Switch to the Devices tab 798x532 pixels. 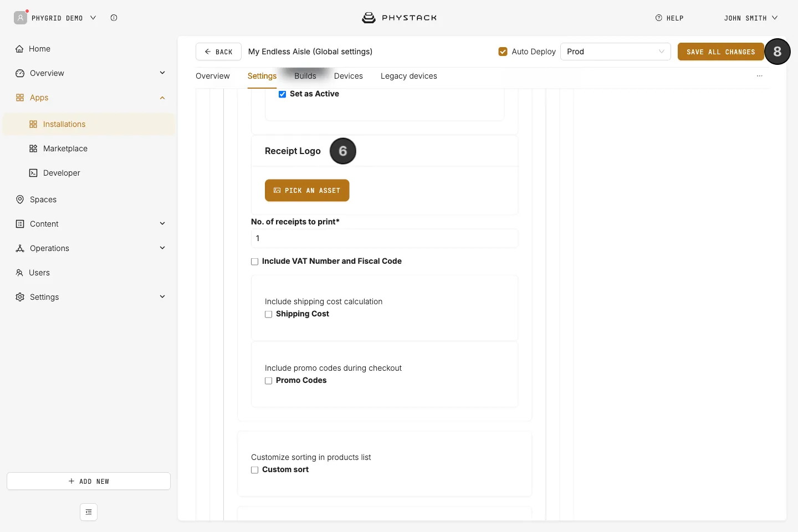[349, 76]
